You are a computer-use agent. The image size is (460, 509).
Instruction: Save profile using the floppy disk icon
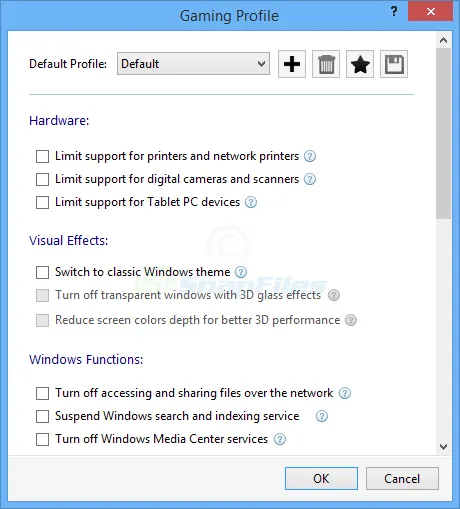[x=394, y=64]
